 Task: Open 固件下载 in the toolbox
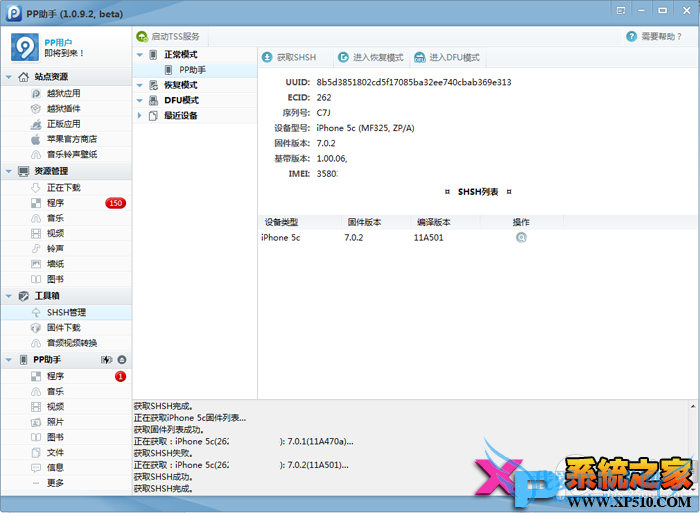[63, 327]
